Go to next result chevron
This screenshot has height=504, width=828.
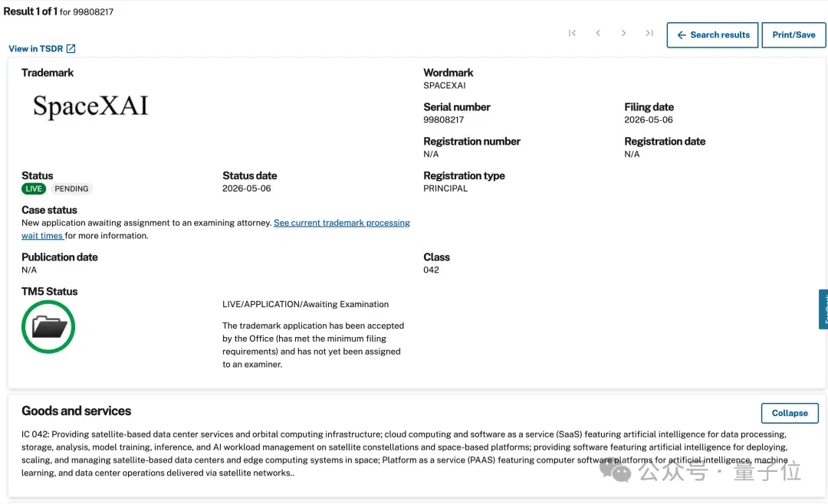(623, 33)
